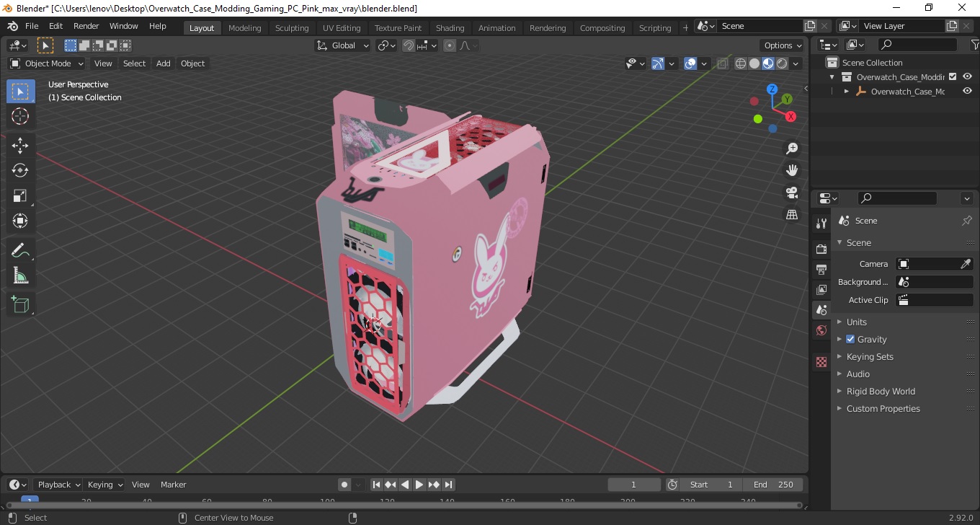Toggle viewport gizmos display
The height and width of the screenshot is (525, 980).
(658, 63)
